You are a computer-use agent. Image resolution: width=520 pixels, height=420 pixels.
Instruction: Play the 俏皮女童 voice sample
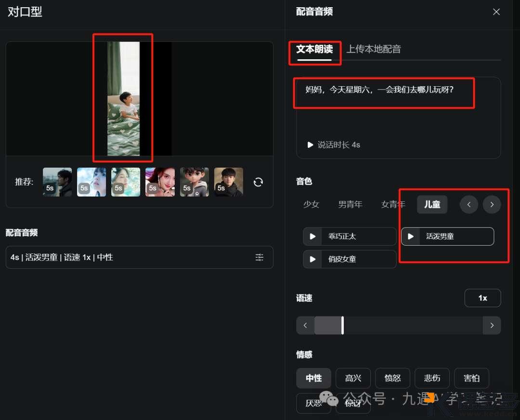point(312,259)
